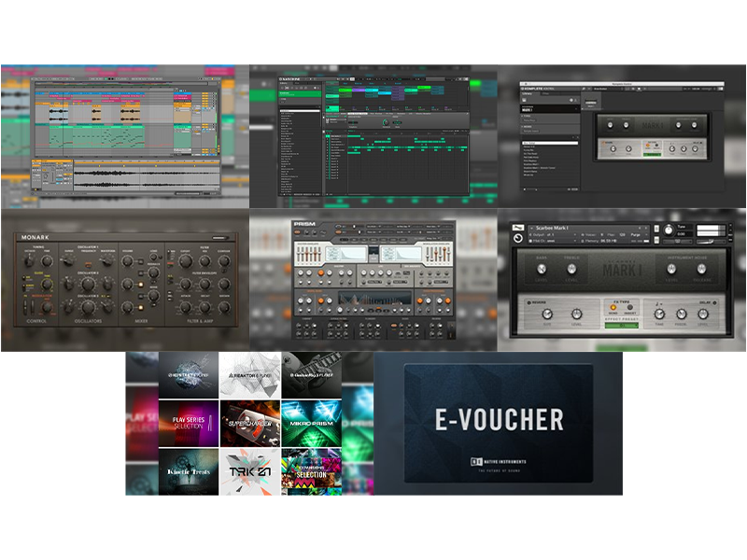Open delay note-value dropdown above Time knob

pyautogui.click(x=659, y=302)
